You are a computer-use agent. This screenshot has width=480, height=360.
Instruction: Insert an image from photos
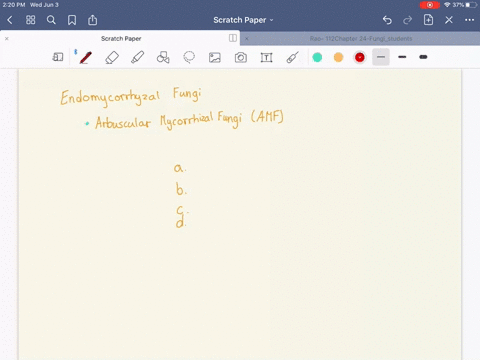(x=215, y=58)
